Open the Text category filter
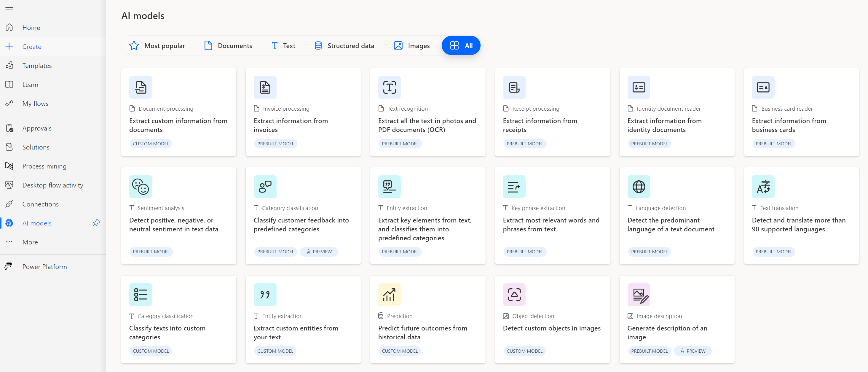868x372 pixels. [x=283, y=45]
